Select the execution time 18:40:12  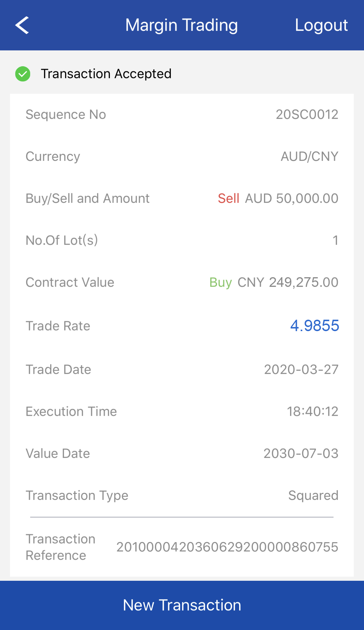click(312, 411)
